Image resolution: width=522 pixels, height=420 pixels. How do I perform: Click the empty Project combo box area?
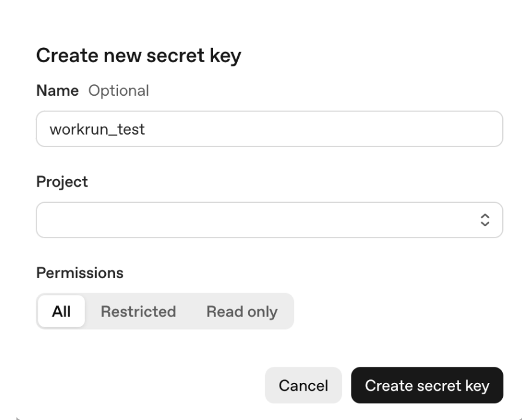click(x=239, y=220)
